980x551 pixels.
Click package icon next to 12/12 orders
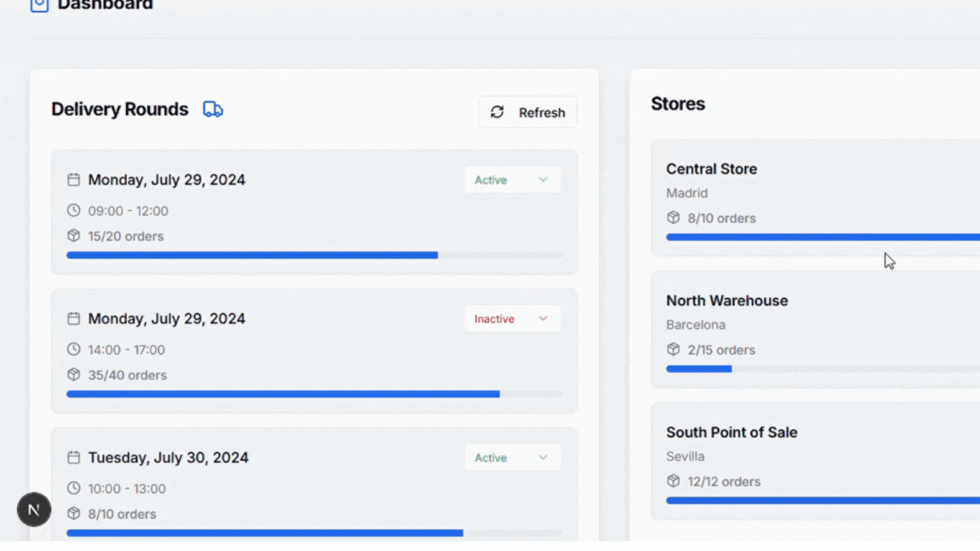[673, 481]
